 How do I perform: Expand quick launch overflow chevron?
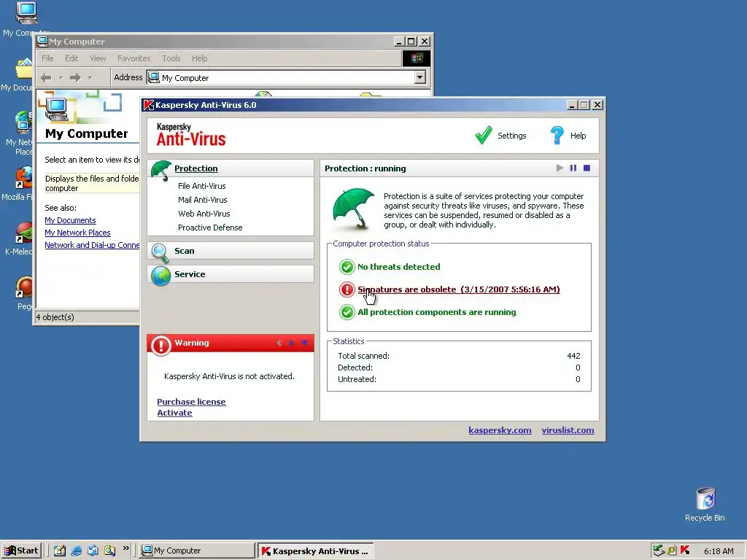coord(125,548)
